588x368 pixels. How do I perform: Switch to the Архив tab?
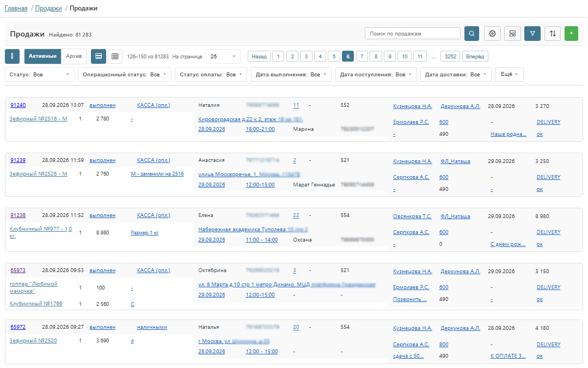[74, 56]
